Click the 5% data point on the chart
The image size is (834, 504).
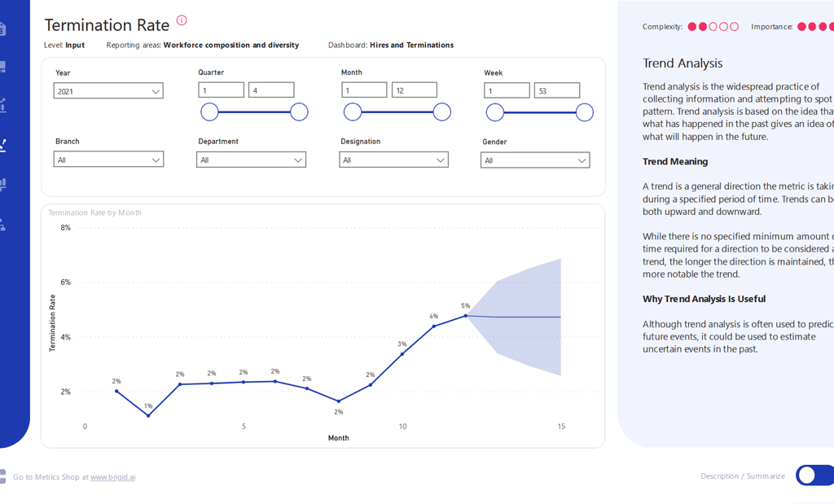(466, 315)
